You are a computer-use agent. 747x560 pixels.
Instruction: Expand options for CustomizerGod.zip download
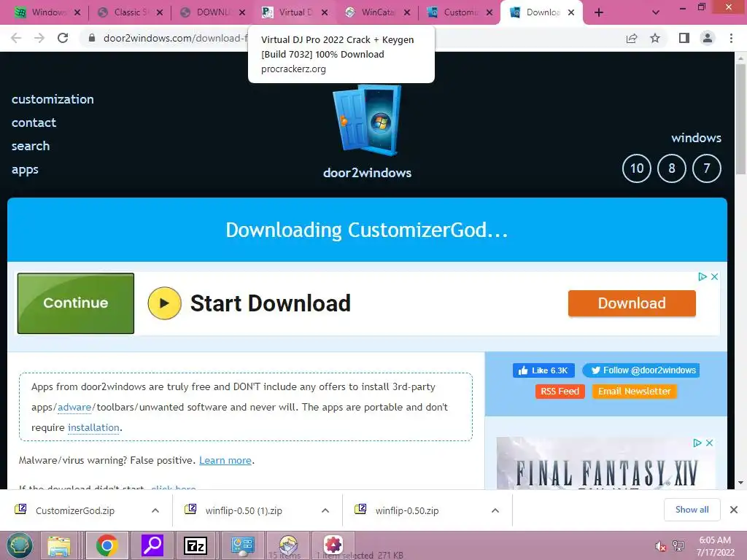(x=155, y=510)
